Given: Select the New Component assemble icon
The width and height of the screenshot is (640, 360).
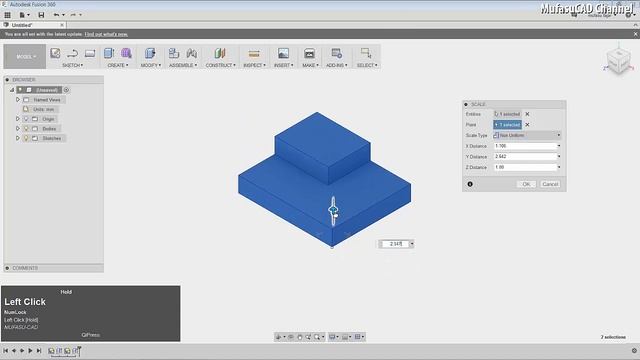Looking at the screenshot, I should pos(174,53).
